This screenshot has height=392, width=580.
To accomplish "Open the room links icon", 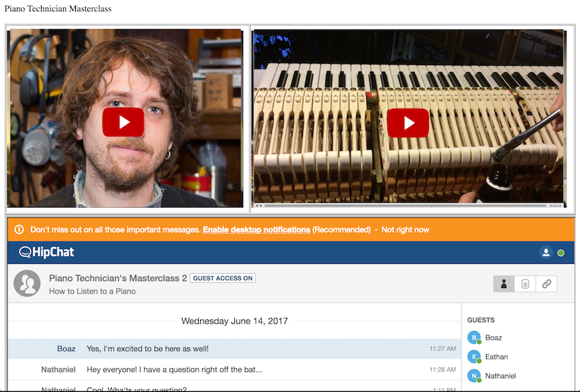I will pyautogui.click(x=546, y=284).
